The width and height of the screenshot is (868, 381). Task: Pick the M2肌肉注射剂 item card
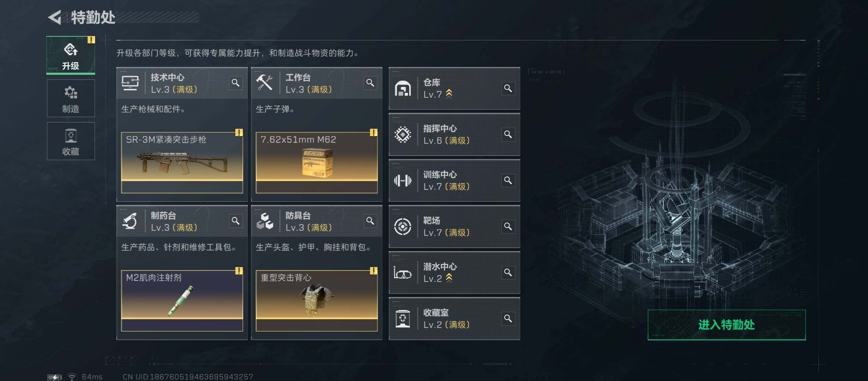click(x=182, y=301)
